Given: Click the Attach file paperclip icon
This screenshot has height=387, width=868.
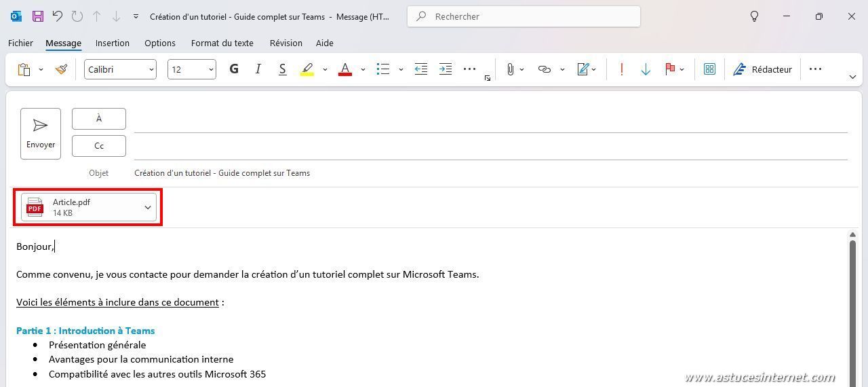Looking at the screenshot, I should (x=510, y=69).
